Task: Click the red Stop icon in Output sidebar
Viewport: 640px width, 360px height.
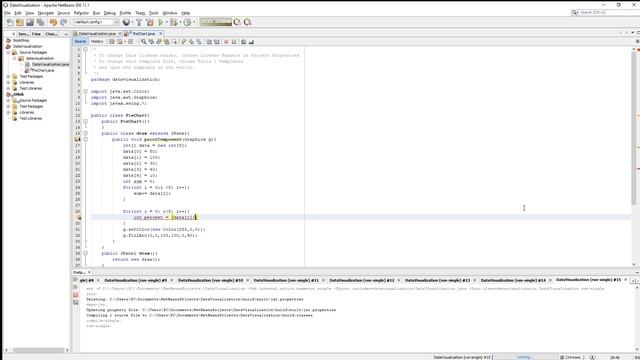Action: (76, 295)
